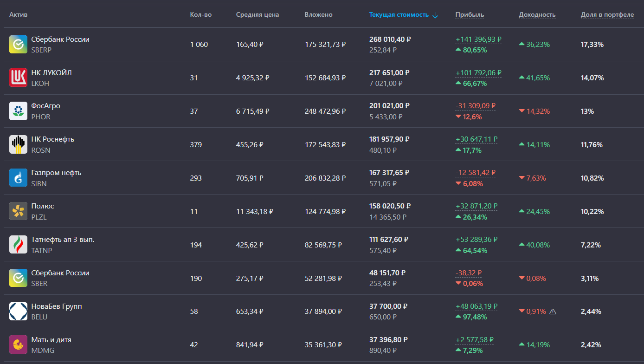Click the Сбербанк России SBER logo icon
The width and height of the screenshot is (644, 364).
click(18, 278)
